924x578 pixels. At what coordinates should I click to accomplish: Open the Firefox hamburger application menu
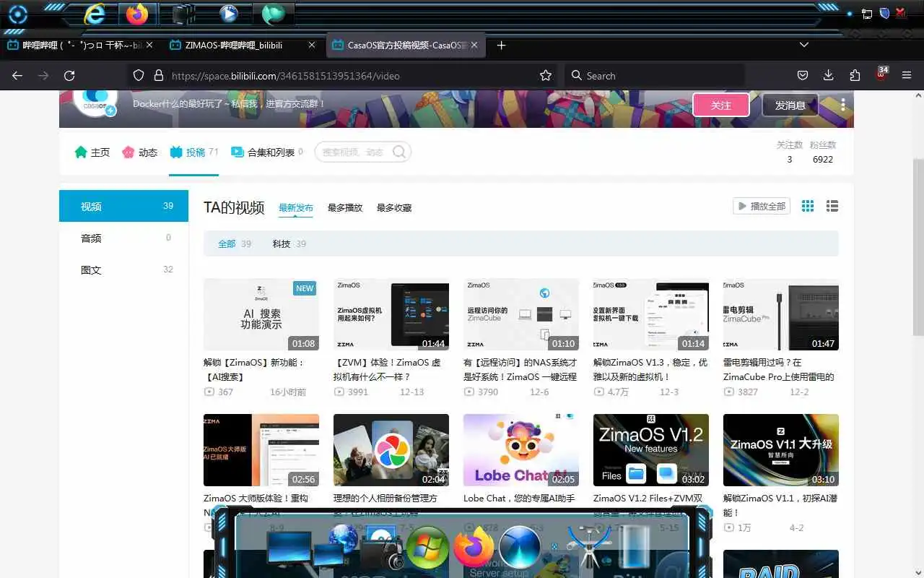click(x=907, y=75)
